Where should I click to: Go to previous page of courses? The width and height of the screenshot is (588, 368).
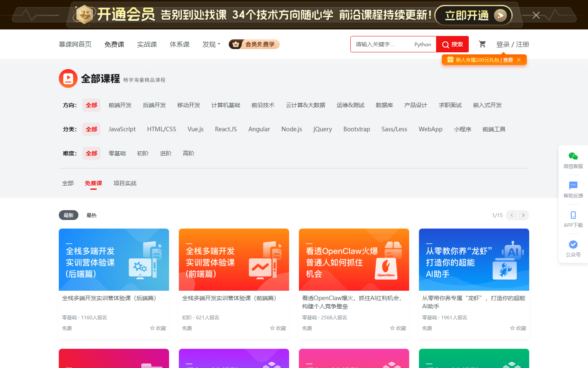pyautogui.click(x=512, y=215)
